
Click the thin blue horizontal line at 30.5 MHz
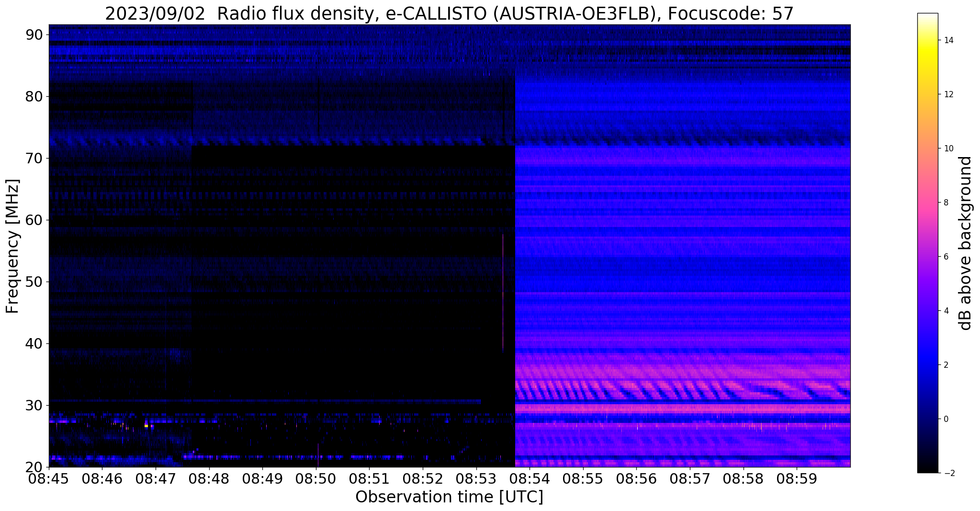tap(265, 401)
